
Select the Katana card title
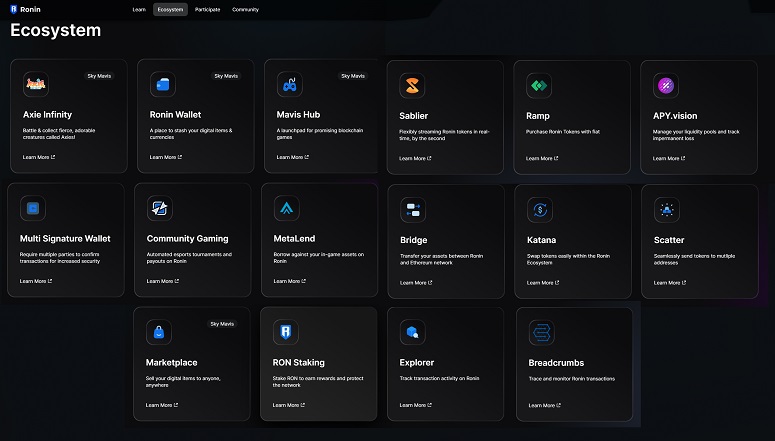[541, 240]
